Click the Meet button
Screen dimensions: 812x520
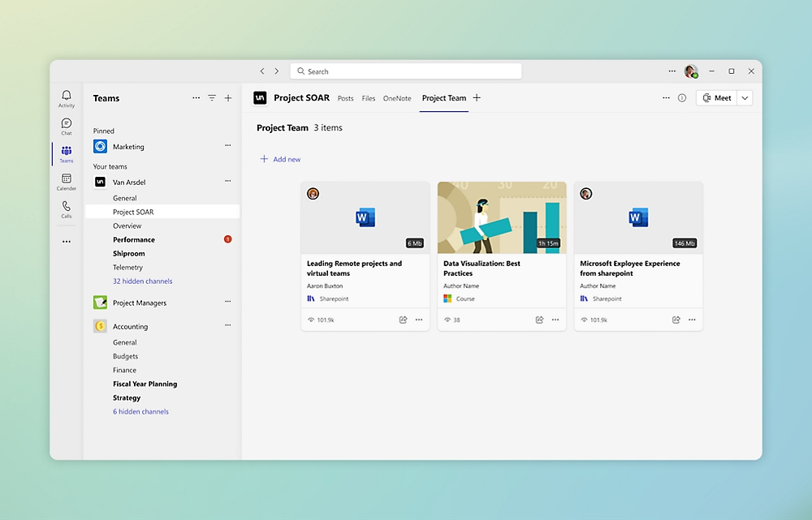click(x=716, y=98)
